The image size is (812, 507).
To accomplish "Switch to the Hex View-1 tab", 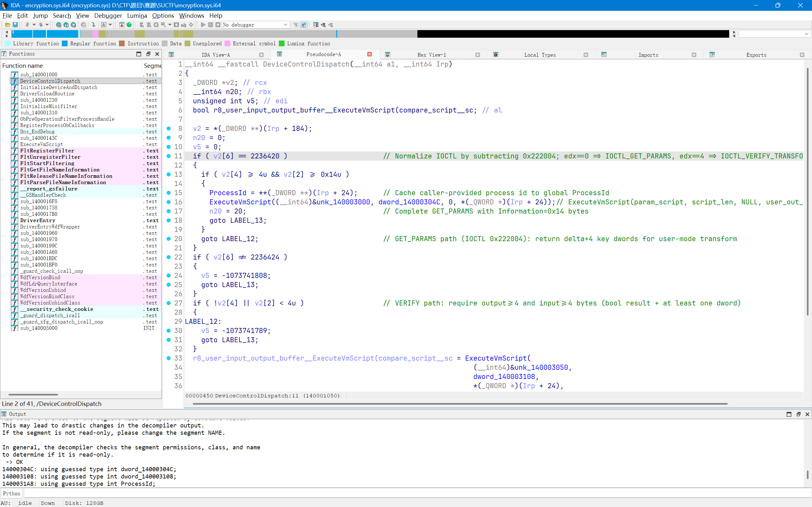I will [x=431, y=54].
